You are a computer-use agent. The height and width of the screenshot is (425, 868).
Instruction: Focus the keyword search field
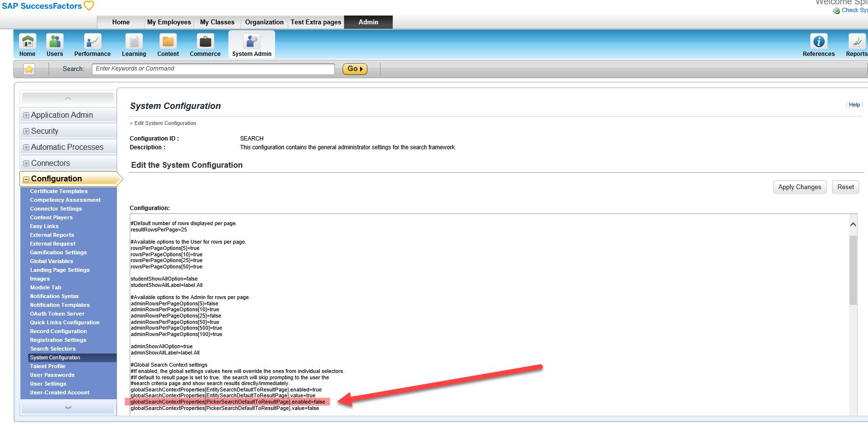click(213, 69)
